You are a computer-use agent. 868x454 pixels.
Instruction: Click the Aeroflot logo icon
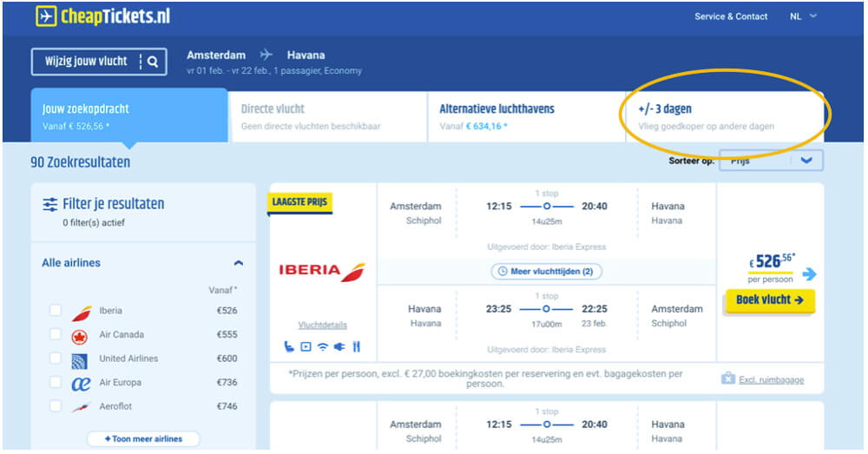point(81,408)
